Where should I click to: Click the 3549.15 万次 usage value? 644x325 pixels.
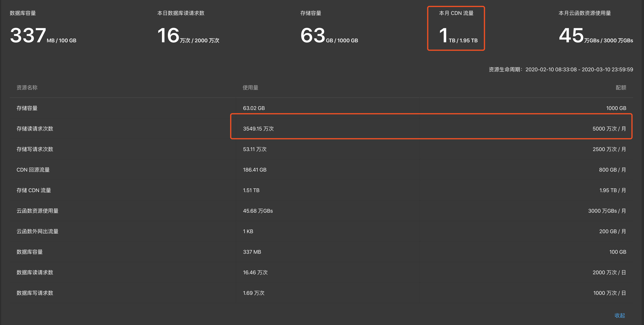(258, 129)
